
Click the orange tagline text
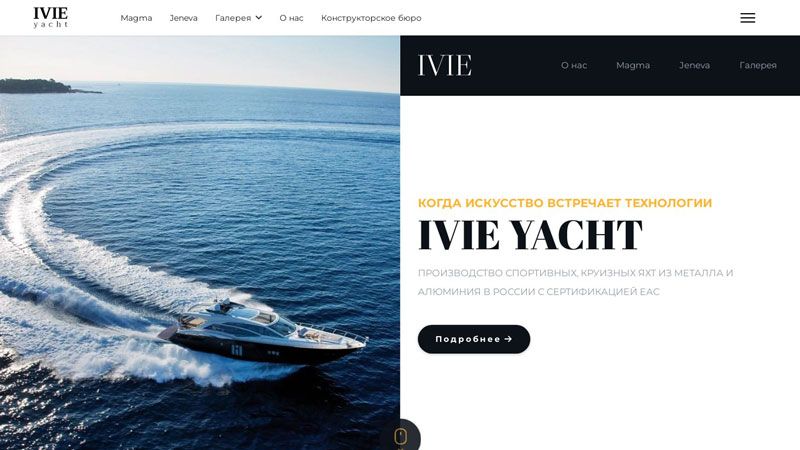565,203
